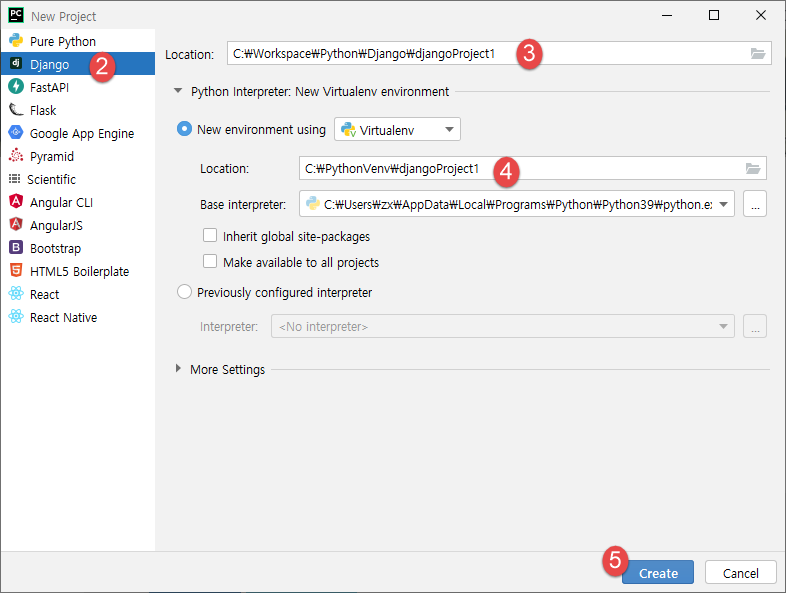786x593 pixels.
Task: Open the Virtualenv environment type dropdown
Action: [397, 129]
